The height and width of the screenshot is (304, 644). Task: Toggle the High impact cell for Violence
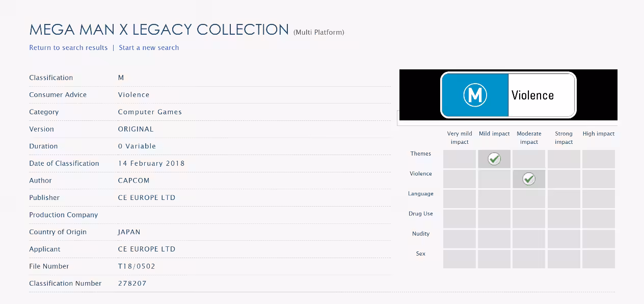pos(598,179)
